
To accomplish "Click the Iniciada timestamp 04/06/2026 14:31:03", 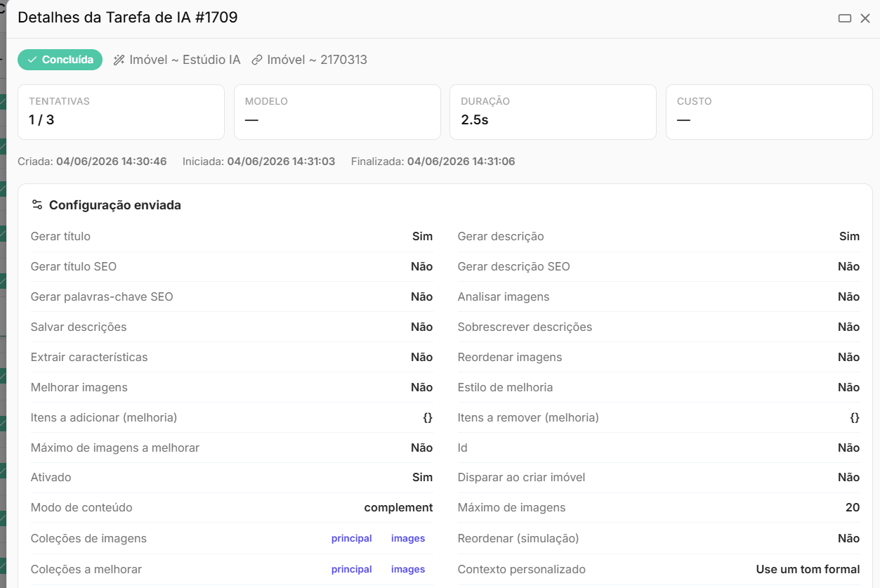I will pos(281,162).
